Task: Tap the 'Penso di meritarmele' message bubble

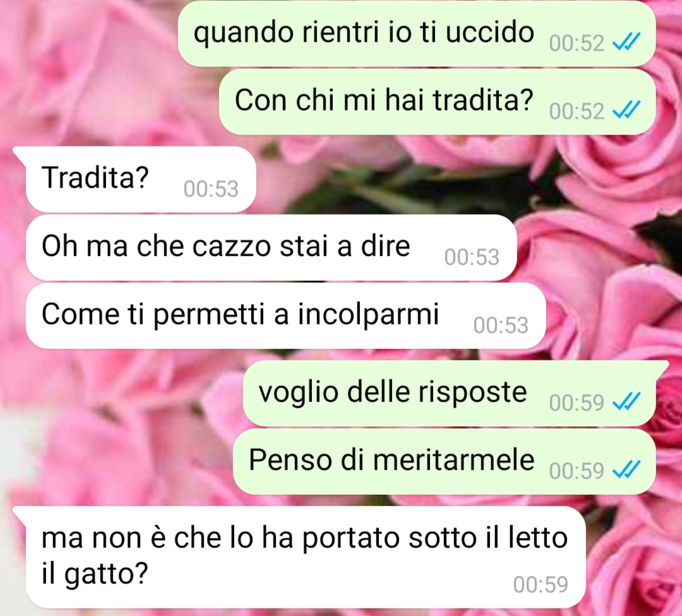Action: click(x=444, y=461)
